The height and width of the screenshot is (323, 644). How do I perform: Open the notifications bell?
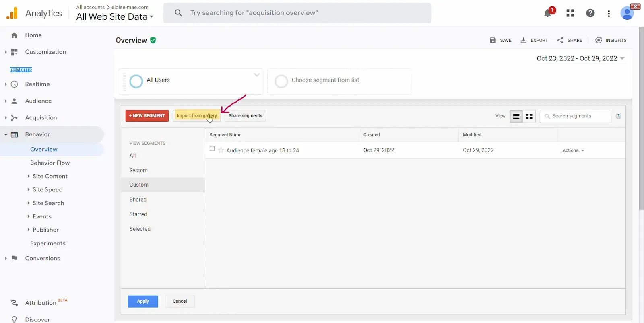point(548,13)
